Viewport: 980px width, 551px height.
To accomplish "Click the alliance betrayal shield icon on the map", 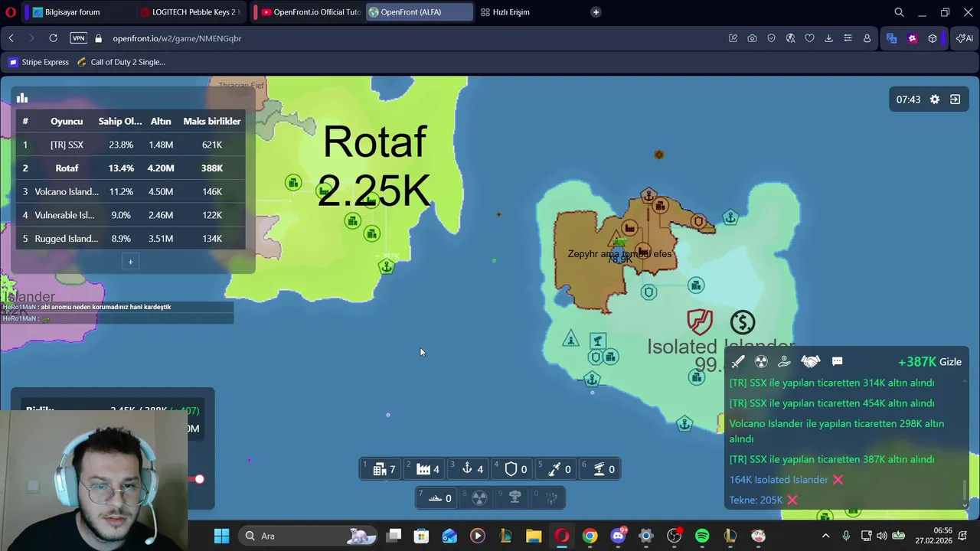I will click(699, 321).
